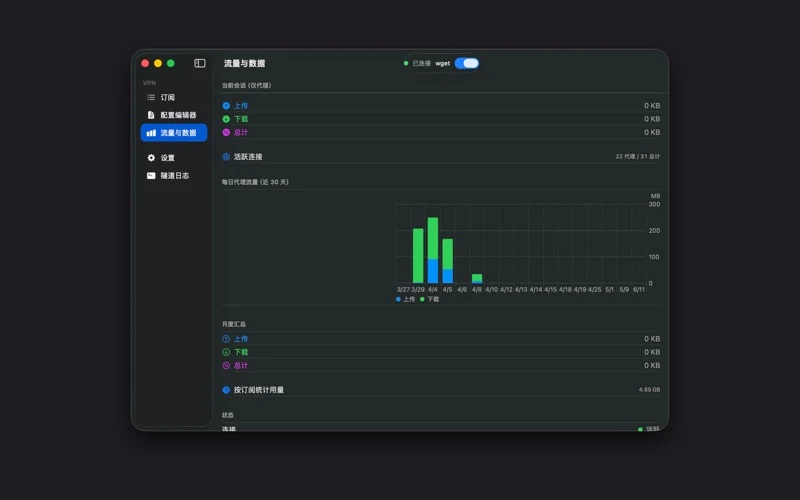The image size is (800, 500).
Task: Click the green 下载 legend dot
Action: pos(422,299)
